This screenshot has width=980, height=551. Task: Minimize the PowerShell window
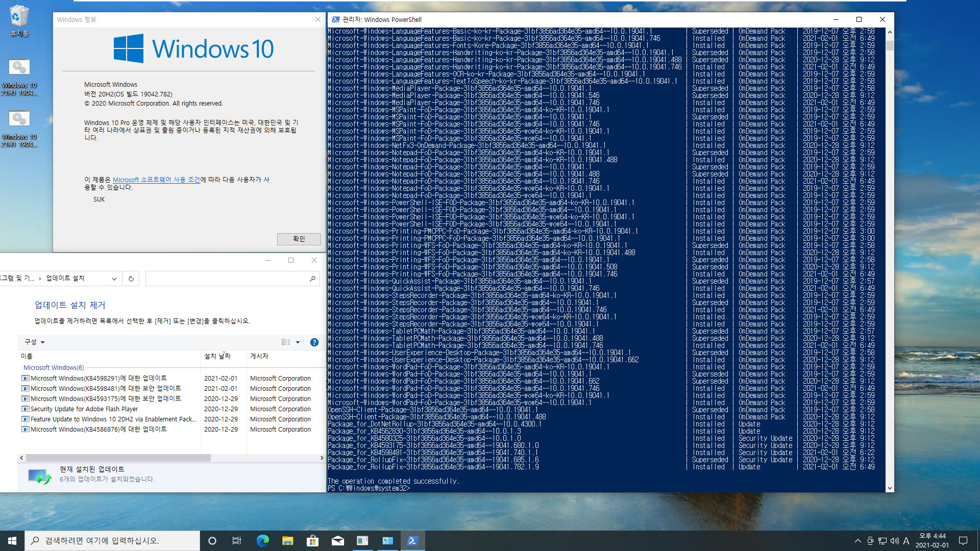click(836, 19)
